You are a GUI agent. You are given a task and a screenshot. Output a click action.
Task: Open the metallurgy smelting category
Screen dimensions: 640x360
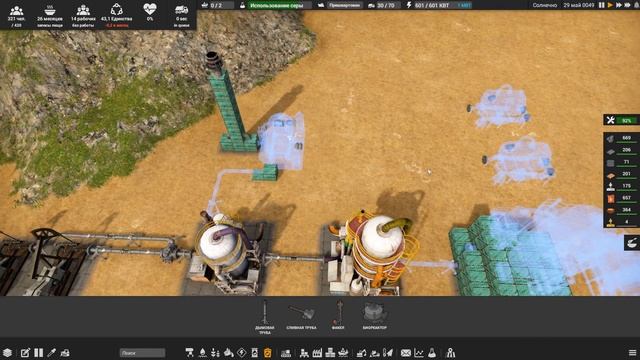[229, 353]
